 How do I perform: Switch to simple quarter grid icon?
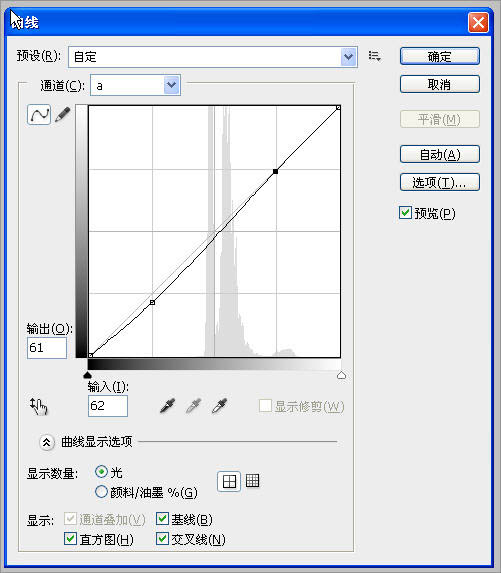(229, 481)
